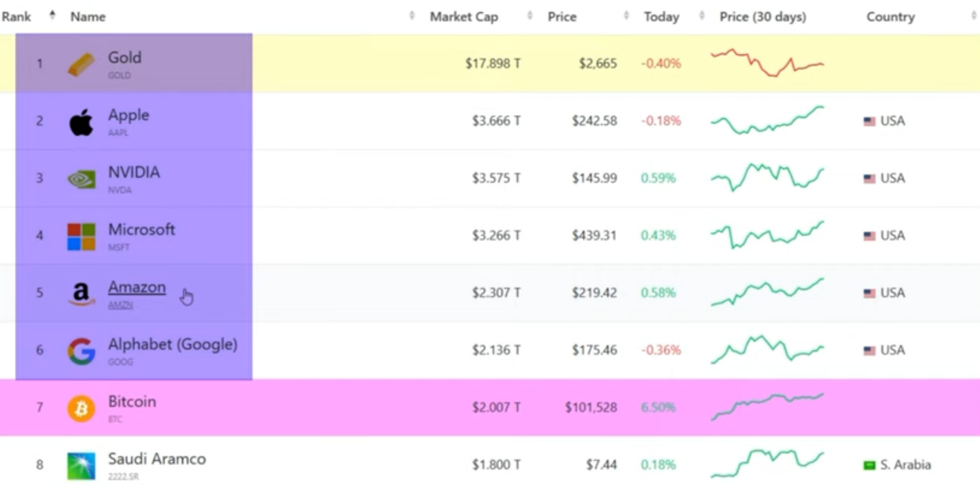
Task: Click Amazon's 30-day price chart
Action: [767, 292]
